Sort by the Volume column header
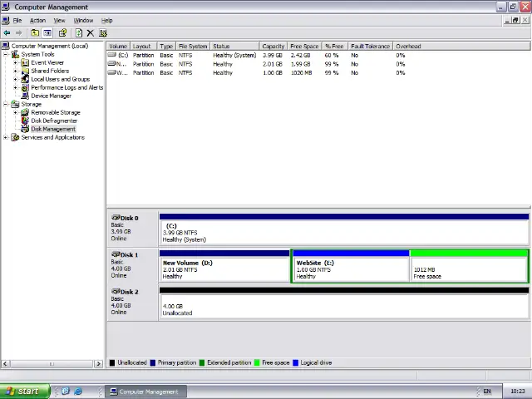532x399 pixels. point(118,47)
